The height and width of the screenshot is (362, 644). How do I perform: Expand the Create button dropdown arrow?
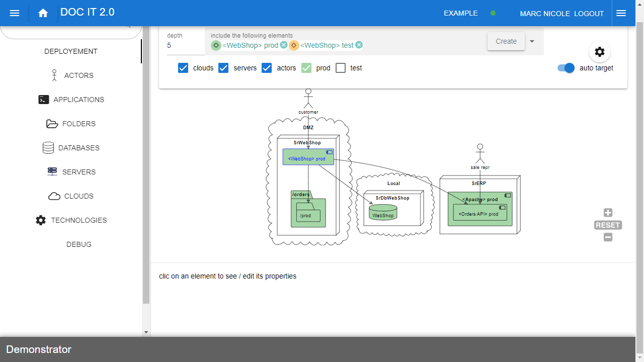[532, 41]
